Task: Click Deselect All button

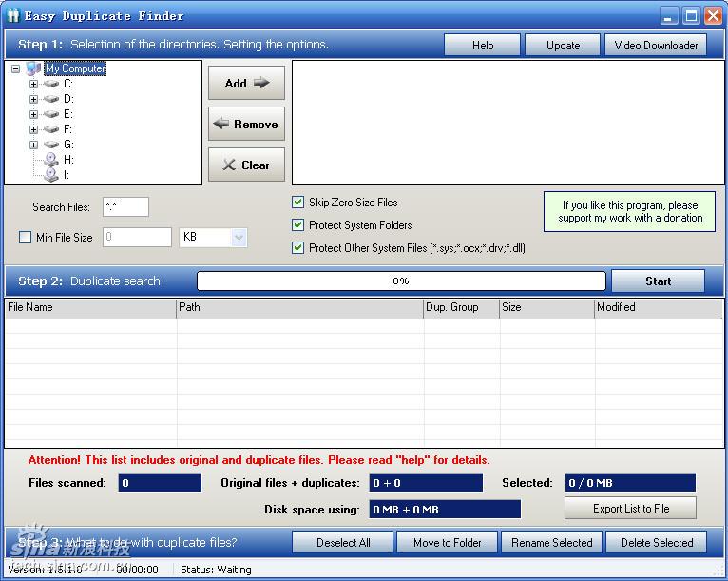Action: 343,542
